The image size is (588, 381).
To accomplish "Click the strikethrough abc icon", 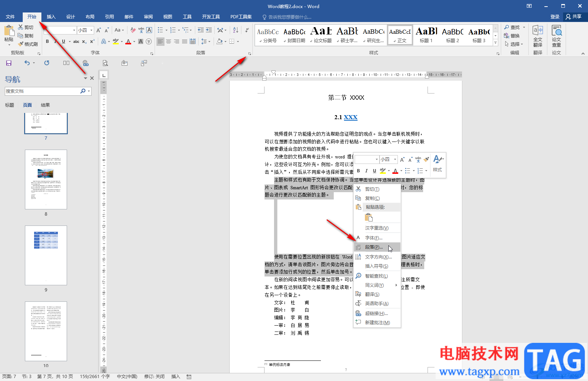I will (x=76, y=41).
